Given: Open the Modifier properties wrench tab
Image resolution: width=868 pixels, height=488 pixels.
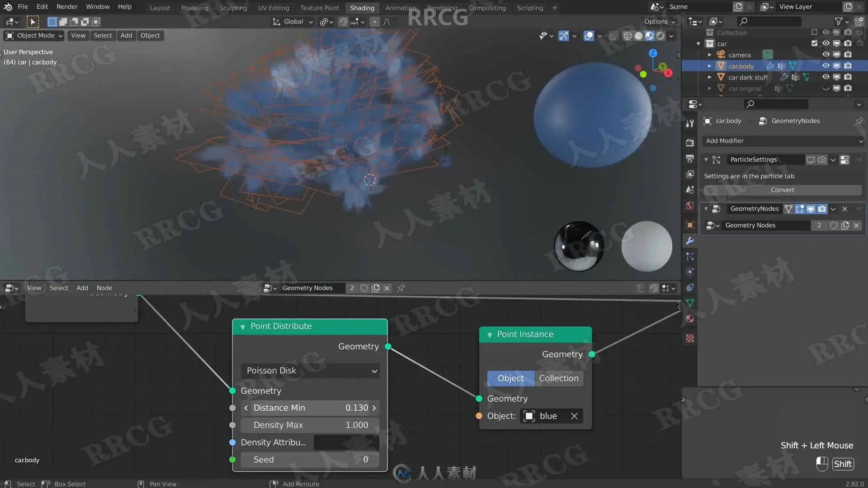Looking at the screenshot, I should point(690,241).
